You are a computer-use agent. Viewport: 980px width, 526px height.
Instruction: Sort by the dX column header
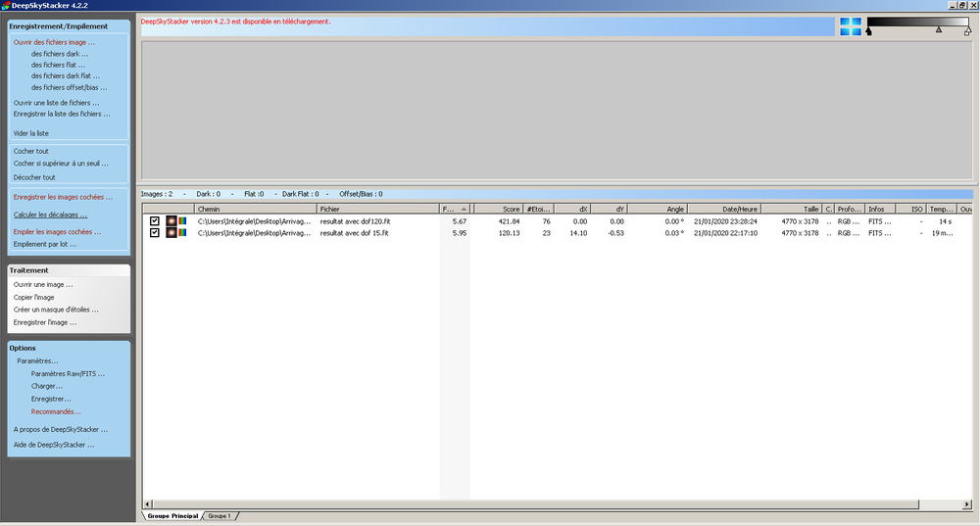[x=572, y=210]
